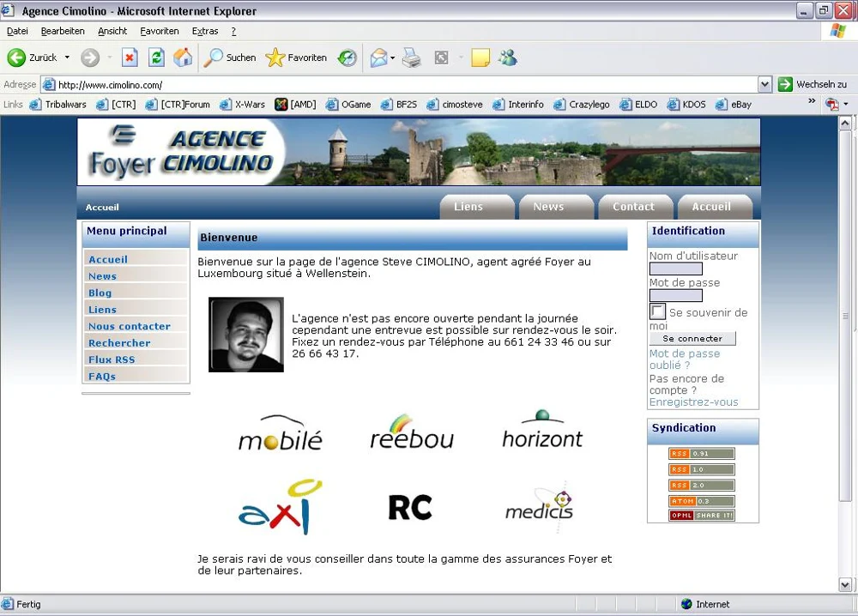
Task: Open the Messenger people icon
Action: point(508,57)
